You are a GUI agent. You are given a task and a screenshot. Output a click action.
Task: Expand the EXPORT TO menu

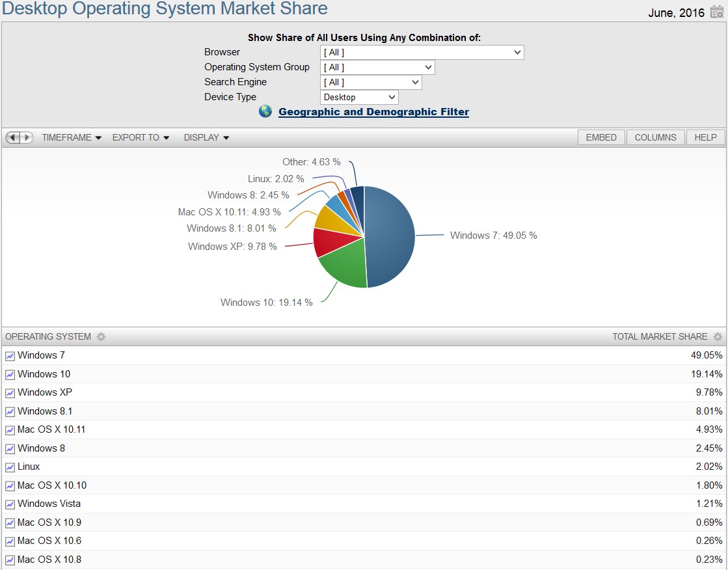click(141, 137)
